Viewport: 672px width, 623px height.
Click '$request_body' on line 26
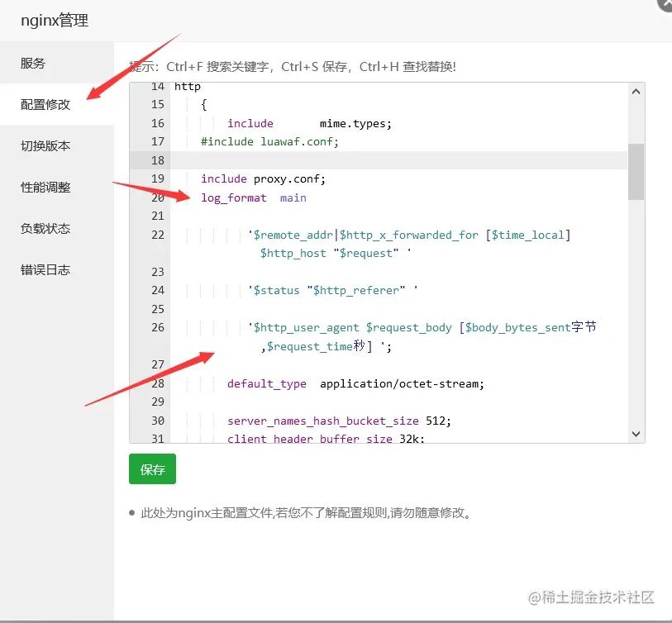pyautogui.click(x=409, y=328)
